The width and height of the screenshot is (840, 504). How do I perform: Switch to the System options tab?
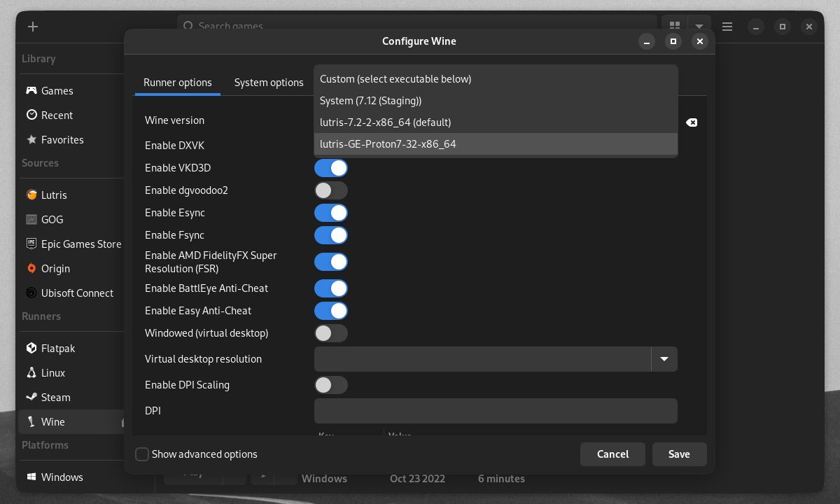pos(269,83)
